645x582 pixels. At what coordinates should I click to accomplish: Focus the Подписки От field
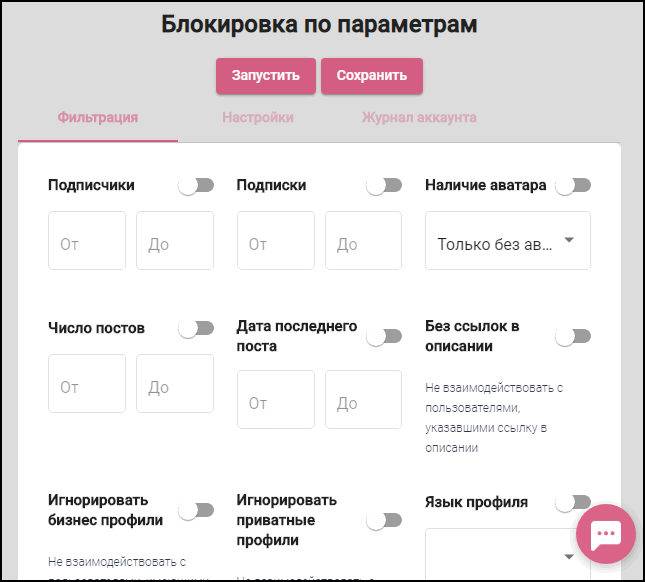[x=276, y=241]
